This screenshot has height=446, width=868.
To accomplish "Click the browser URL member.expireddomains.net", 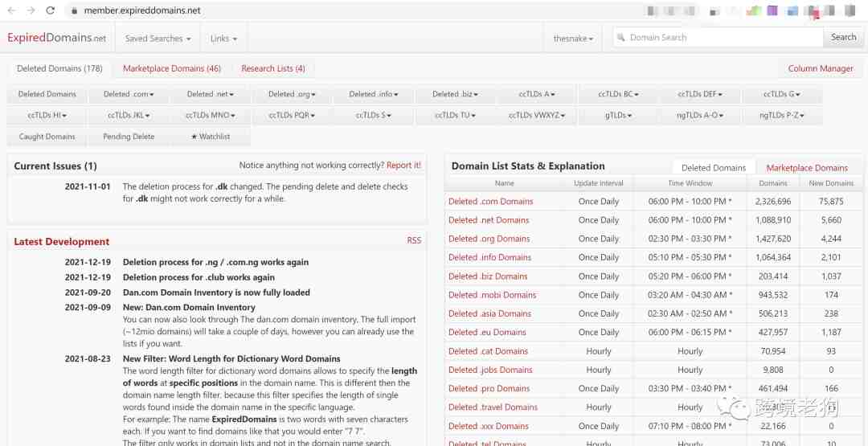I will pos(142,10).
